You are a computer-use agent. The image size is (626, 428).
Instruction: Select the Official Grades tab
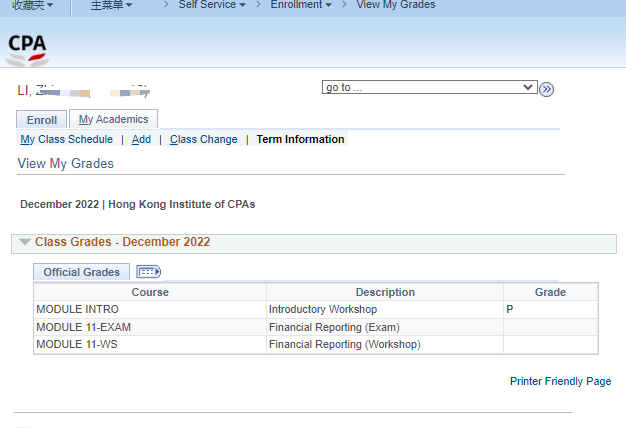[x=81, y=272]
